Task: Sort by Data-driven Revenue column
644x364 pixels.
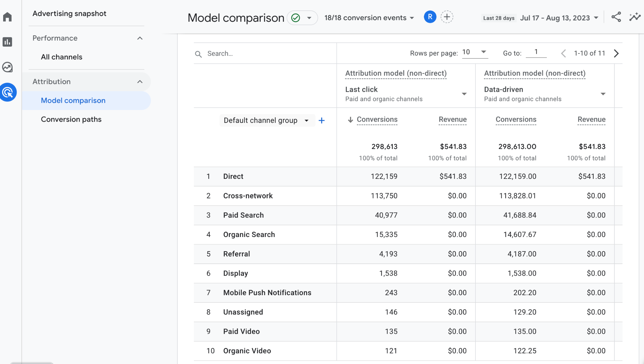Action: (591, 119)
